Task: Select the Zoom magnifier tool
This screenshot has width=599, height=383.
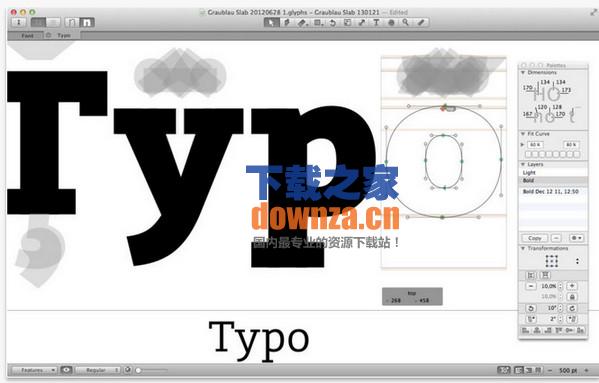Action: (x=406, y=23)
